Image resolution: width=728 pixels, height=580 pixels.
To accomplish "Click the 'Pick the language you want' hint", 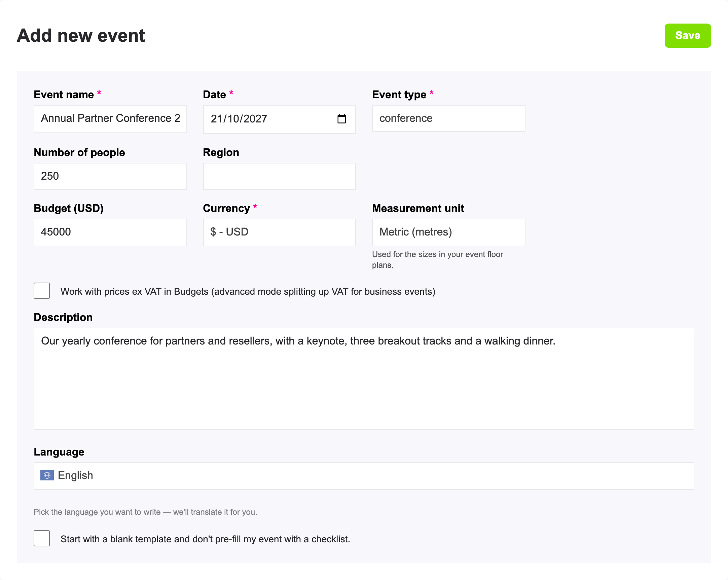I will coord(145,512).
